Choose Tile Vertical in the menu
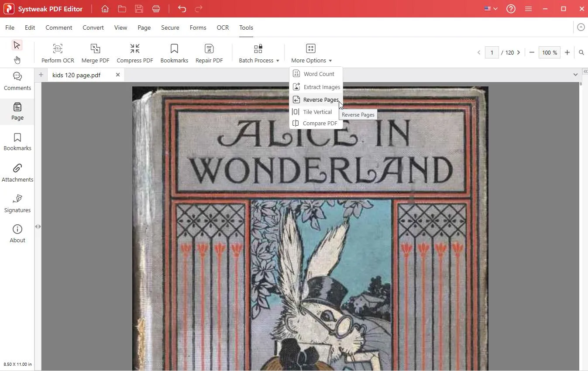Image resolution: width=588 pixels, height=371 pixels. tap(316, 112)
